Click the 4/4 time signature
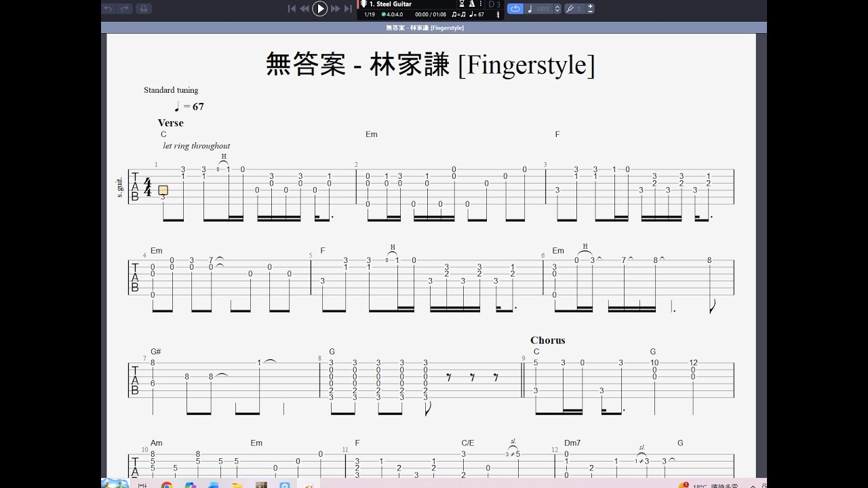868x488 pixels. 148,186
